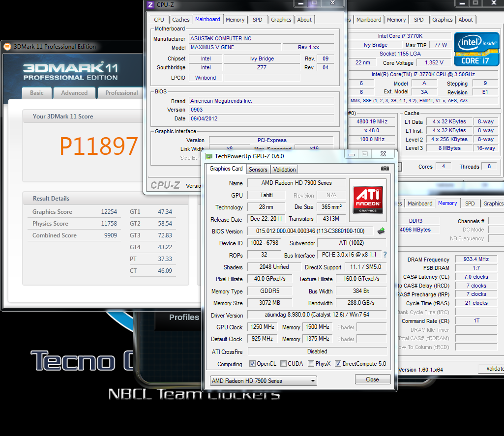Image resolution: width=504 pixels, height=436 pixels.
Task: Open the Professional tab in 3DMark 11
Action: click(121, 93)
